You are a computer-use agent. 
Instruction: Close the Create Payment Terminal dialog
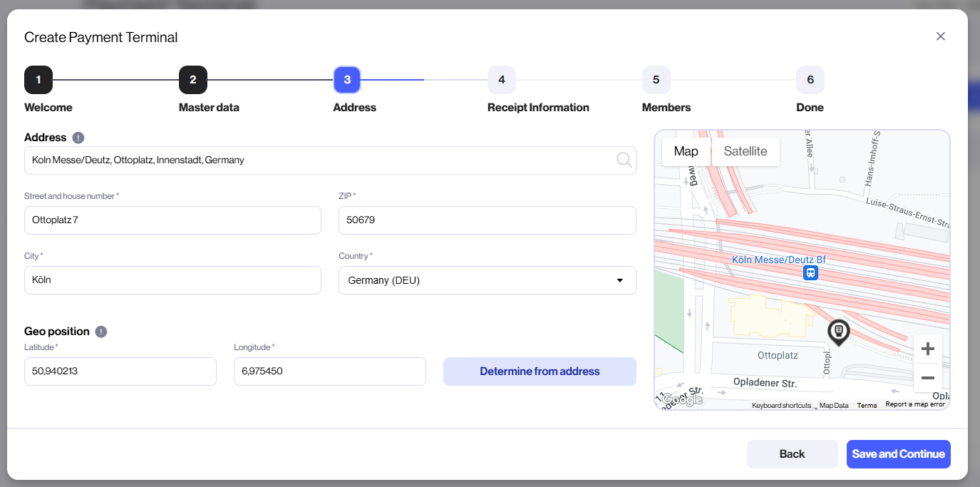pyautogui.click(x=941, y=36)
